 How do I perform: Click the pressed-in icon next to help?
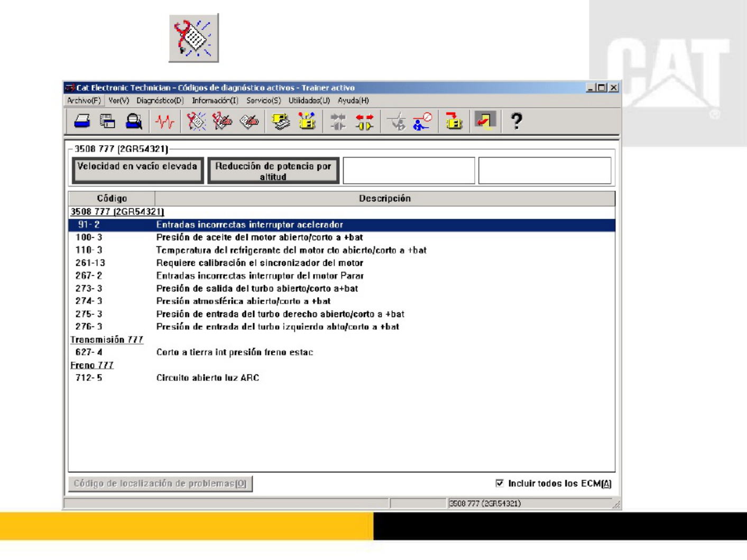pyautogui.click(x=485, y=122)
